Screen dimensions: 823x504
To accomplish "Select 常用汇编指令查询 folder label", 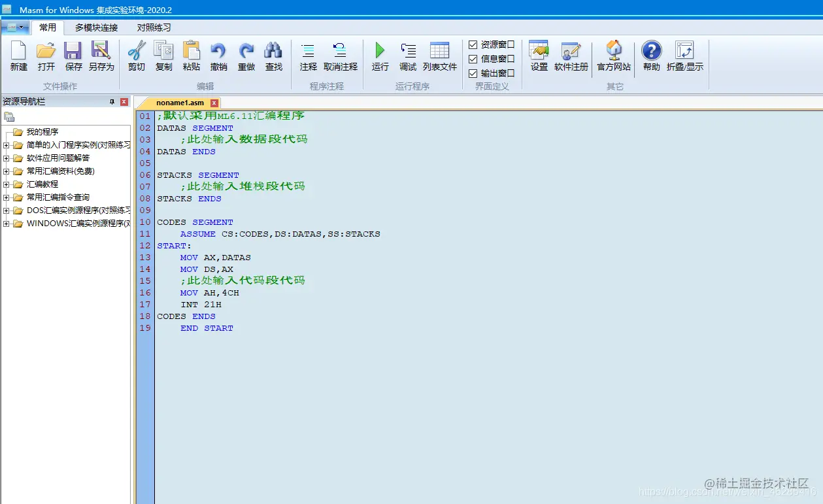I will (x=58, y=197).
